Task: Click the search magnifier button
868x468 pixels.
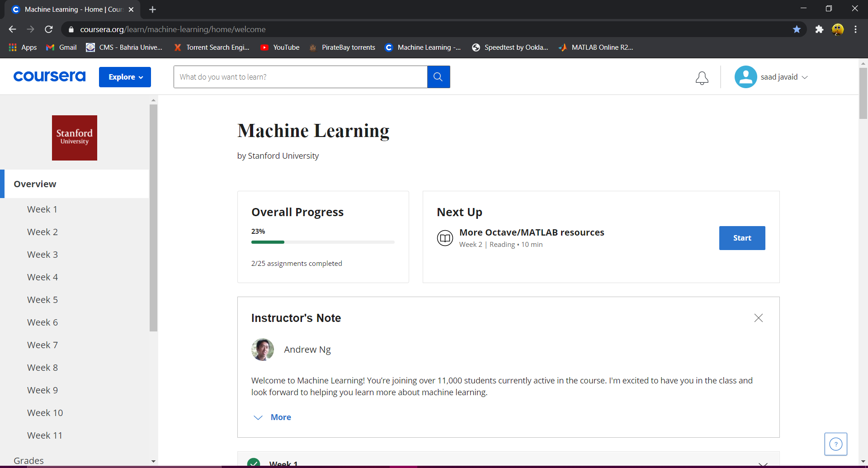Action: 438,77
